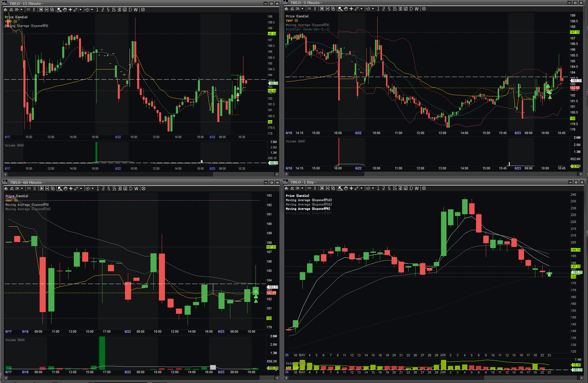Expand drawing tools dropdown in 5 Minute chart
588x383 pixels.
point(361,9)
